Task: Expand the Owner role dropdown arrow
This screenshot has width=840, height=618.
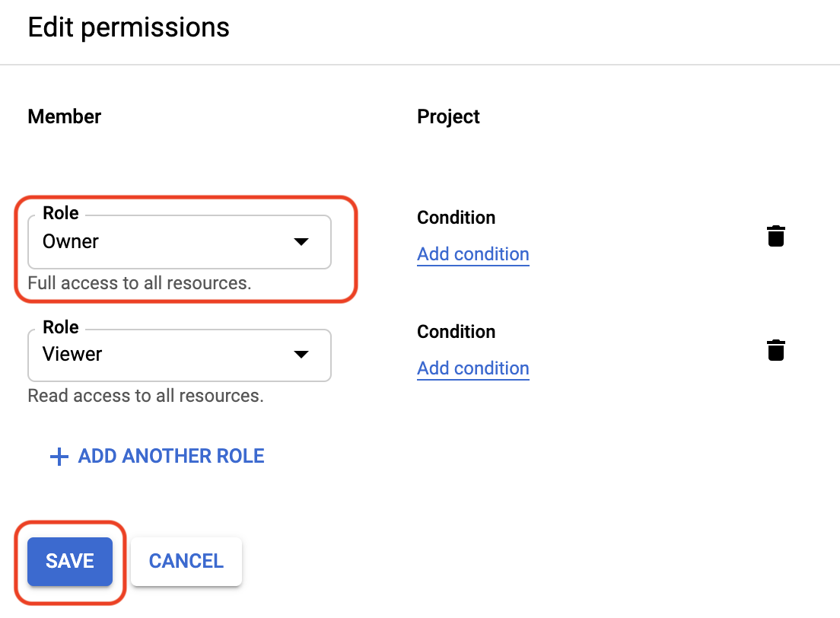Action: click(301, 242)
